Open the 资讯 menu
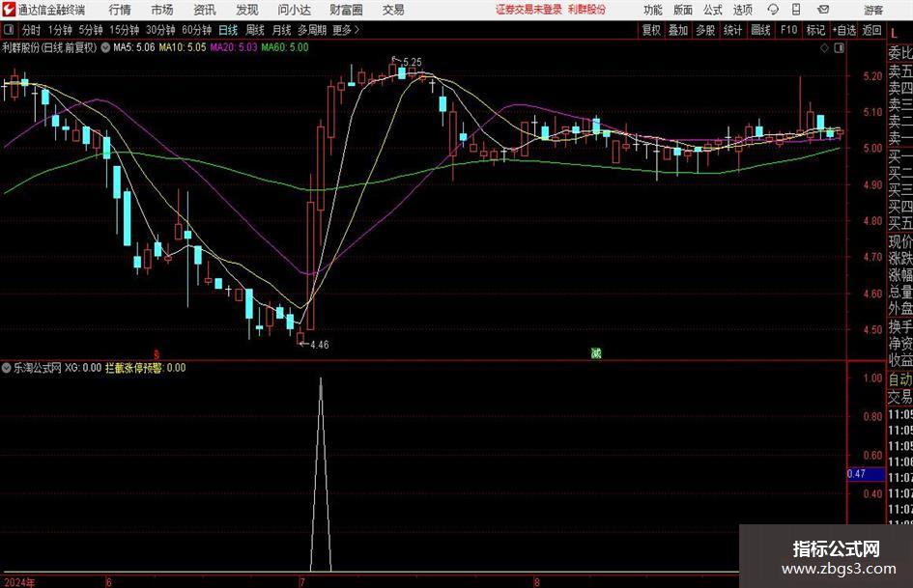Image resolution: width=913 pixels, height=588 pixels. coord(205,10)
